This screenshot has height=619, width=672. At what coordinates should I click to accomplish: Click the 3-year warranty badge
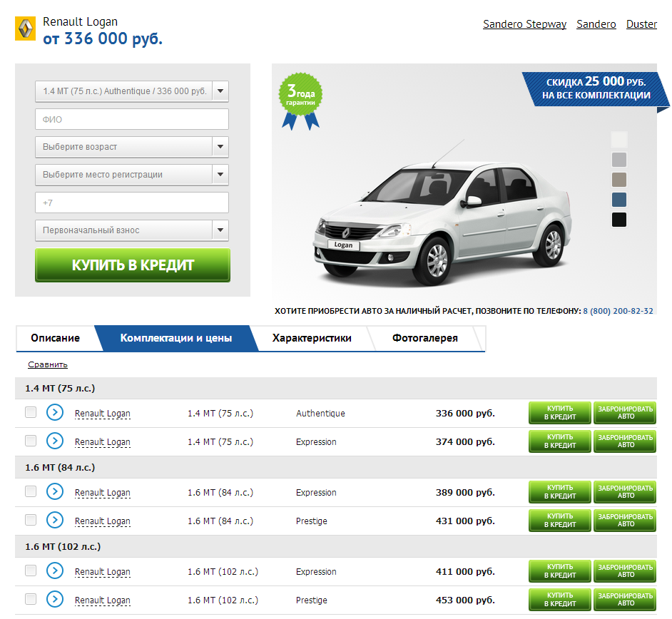click(300, 101)
